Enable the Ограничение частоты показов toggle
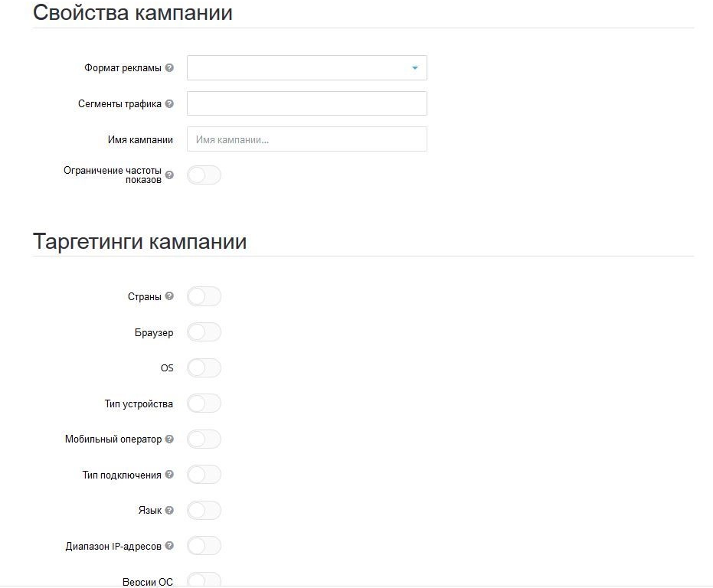The height and width of the screenshot is (588, 713). tap(204, 175)
